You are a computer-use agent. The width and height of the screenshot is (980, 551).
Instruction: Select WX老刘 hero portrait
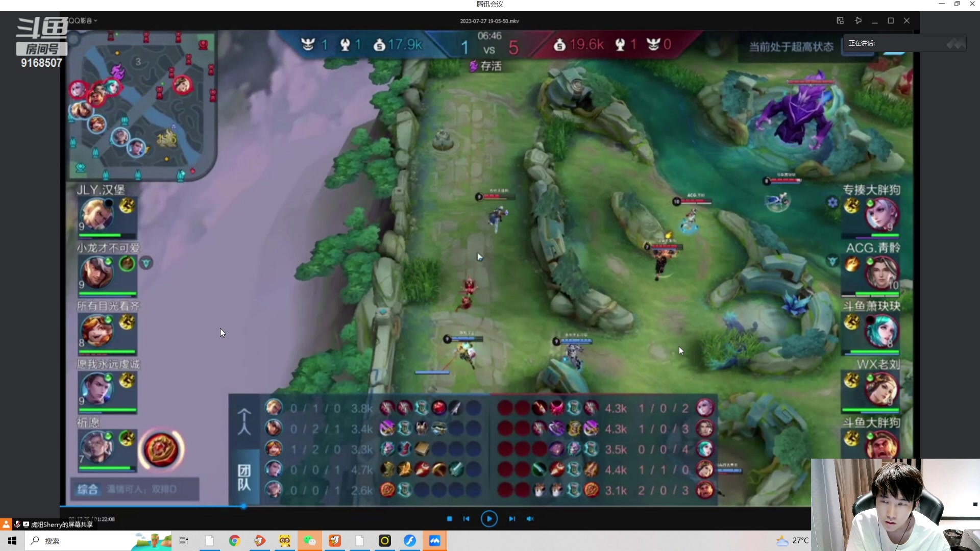[x=882, y=389]
